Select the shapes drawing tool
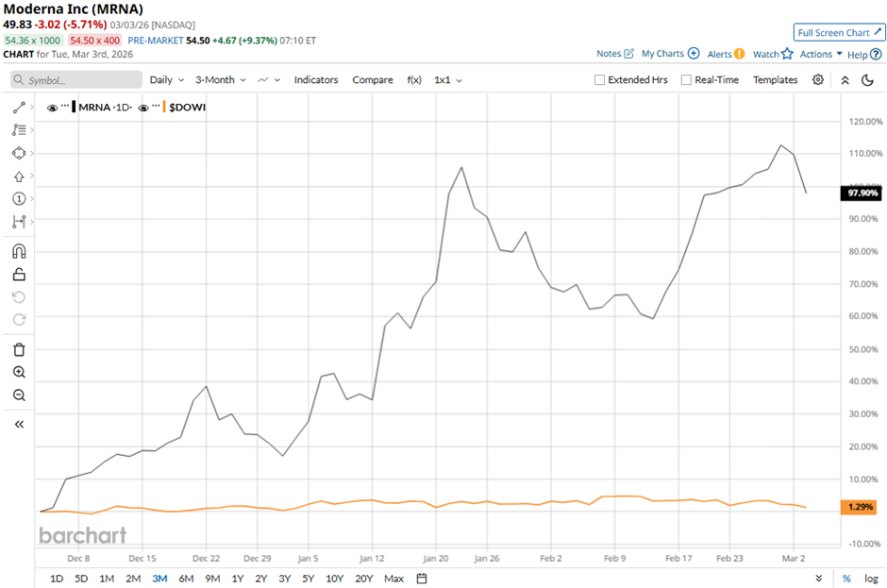The image size is (887, 588). (19, 153)
